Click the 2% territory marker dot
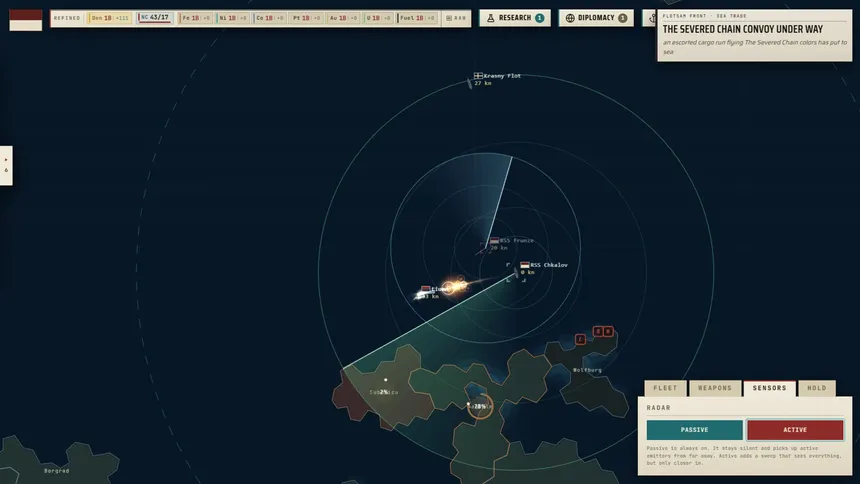 click(386, 380)
